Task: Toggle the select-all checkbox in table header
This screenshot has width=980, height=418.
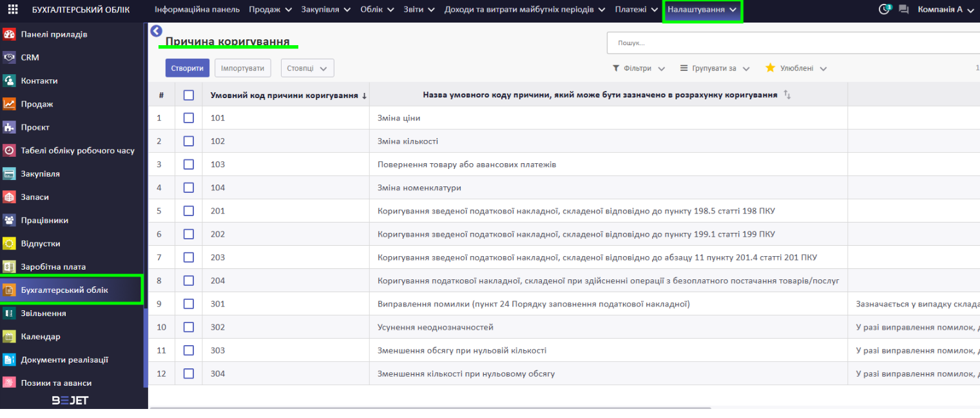Action: tap(188, 95)
